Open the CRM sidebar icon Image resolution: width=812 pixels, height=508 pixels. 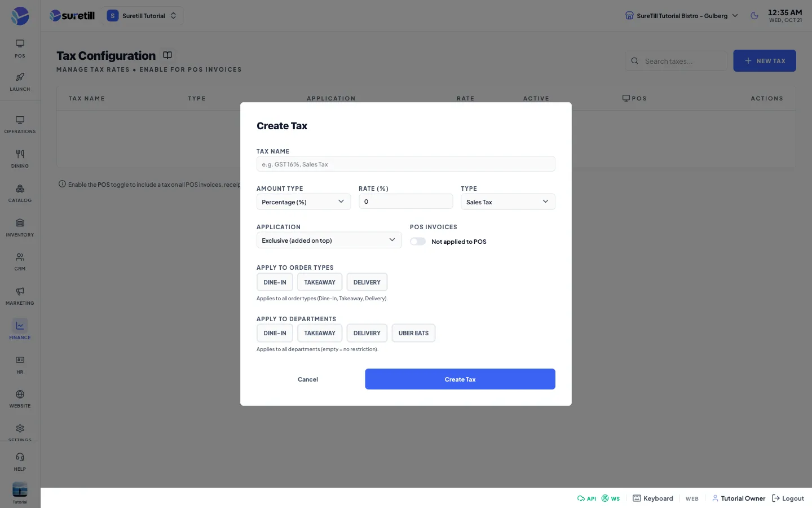(x=20, y=257)
